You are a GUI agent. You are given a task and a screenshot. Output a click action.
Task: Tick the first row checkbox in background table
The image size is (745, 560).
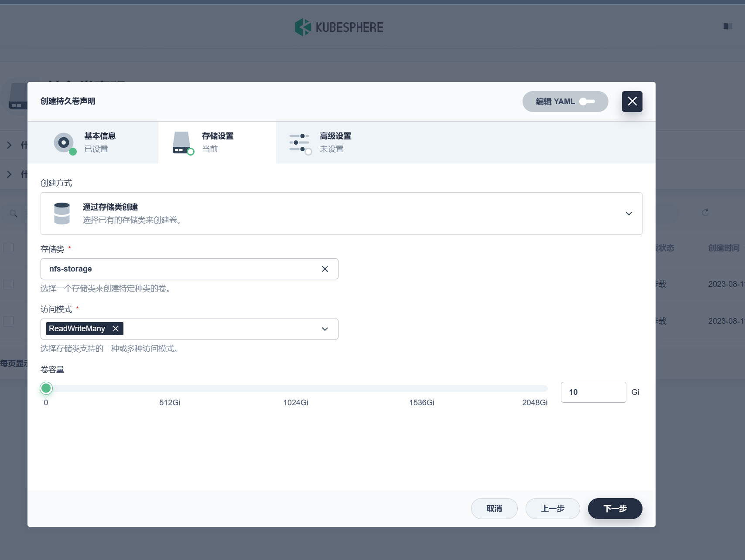(x=8, y=284)
